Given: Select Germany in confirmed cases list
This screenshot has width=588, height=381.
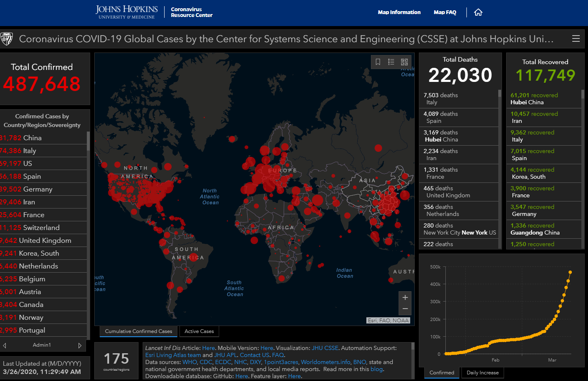Looking at the screenshot, I should coord(43,189).
